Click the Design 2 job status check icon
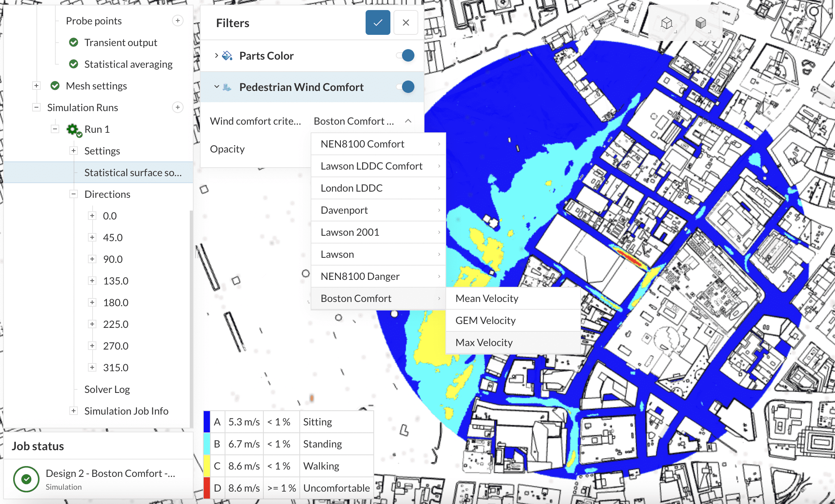Screen dimensions: 835x504 tap(26, 479)
